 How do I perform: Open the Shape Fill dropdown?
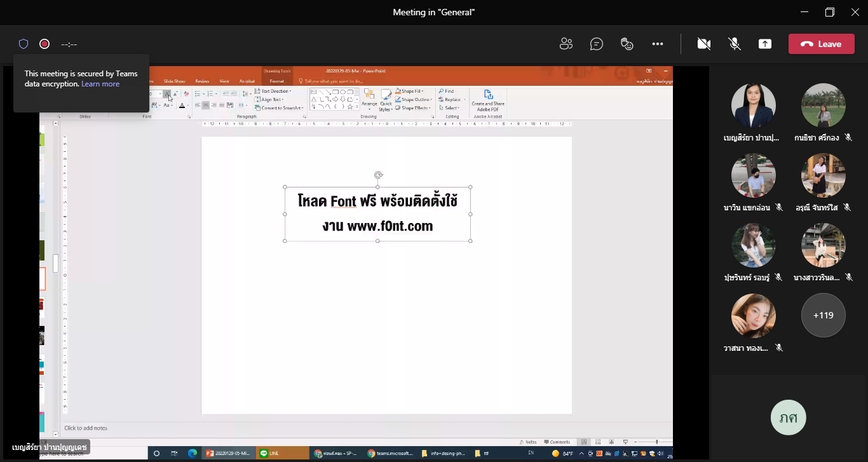point(410,91)
